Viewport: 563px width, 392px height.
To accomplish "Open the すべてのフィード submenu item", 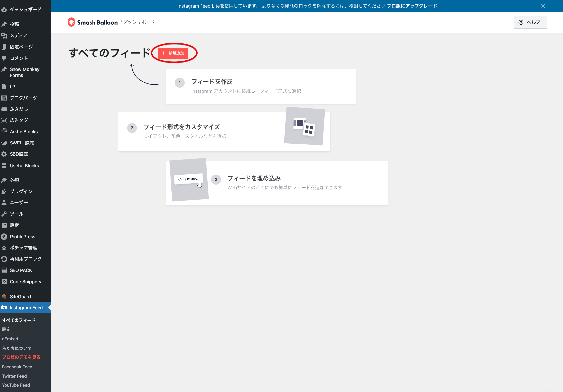I will (19, 320).
